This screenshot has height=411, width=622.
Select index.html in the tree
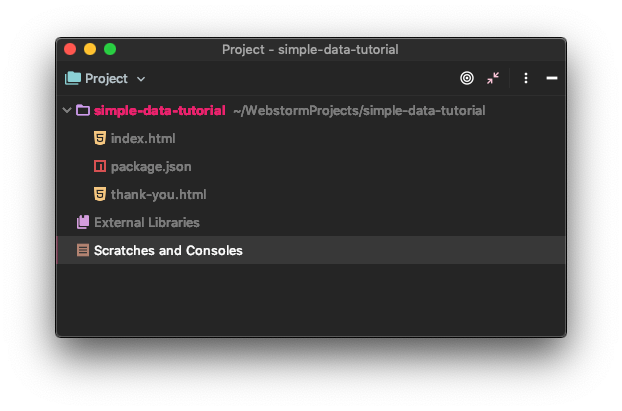143,138
